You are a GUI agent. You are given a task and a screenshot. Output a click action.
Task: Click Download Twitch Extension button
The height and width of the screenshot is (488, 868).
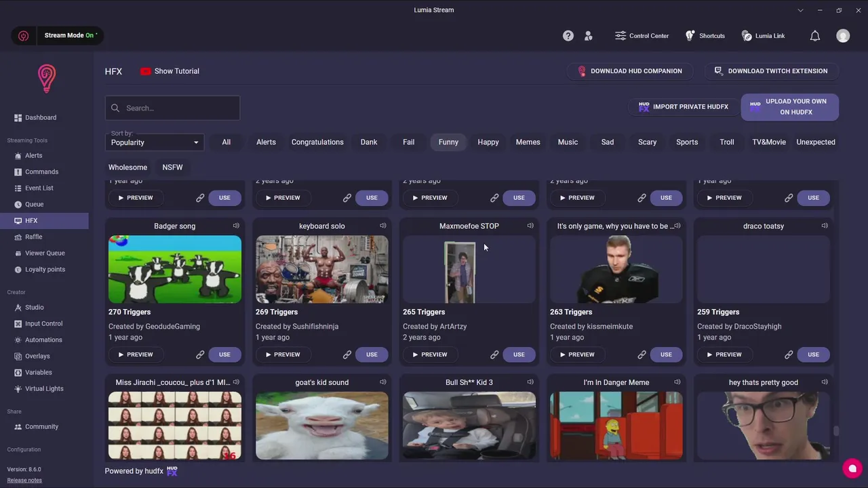pos(772,71)
